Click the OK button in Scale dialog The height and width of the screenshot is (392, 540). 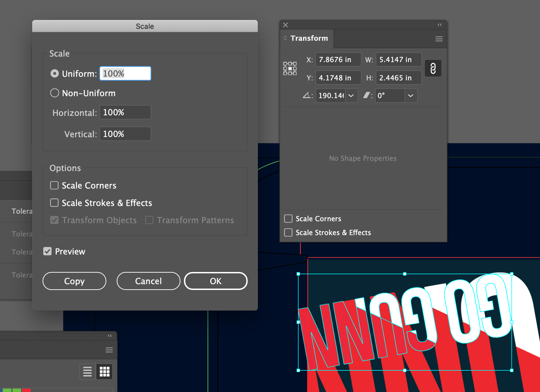click(x=215, y=281)
